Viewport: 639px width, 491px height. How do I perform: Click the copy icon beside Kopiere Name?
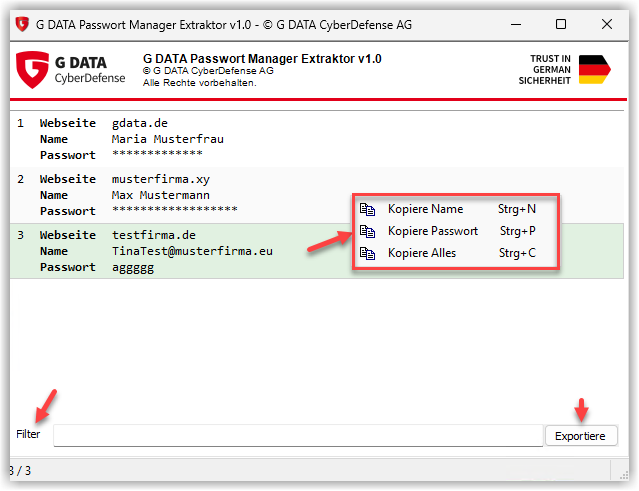click(368, 209)
